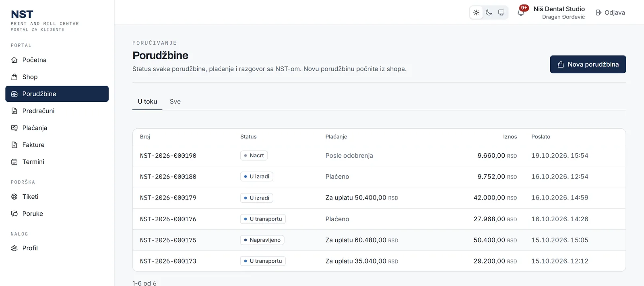
Task: Select the U toku tab
Action: click(x=147, y=102)
